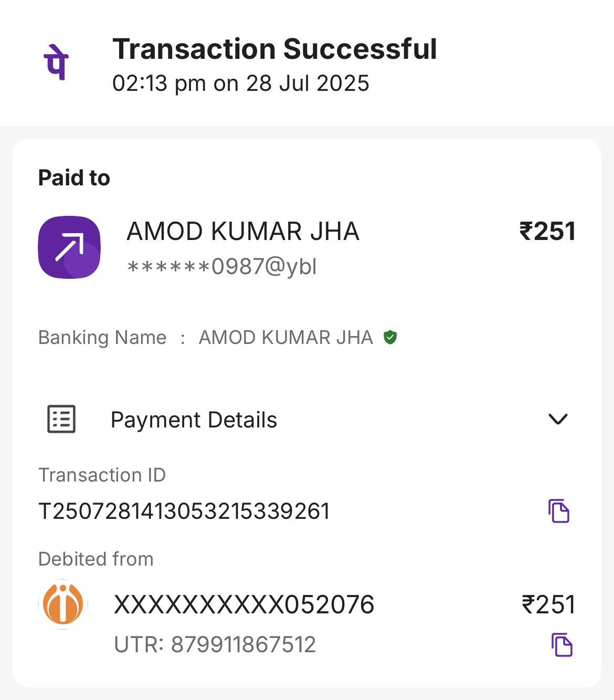The width and height of the screenshot is (614, 700).
Task: Click the masked UPI ID ending @ybl
Action: coord(222,267)
